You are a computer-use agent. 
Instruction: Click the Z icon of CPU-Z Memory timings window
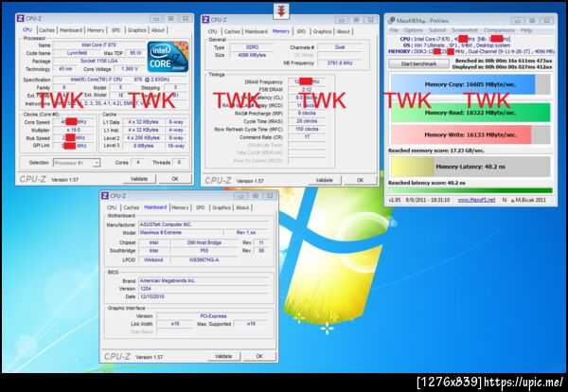click(205, 20)
